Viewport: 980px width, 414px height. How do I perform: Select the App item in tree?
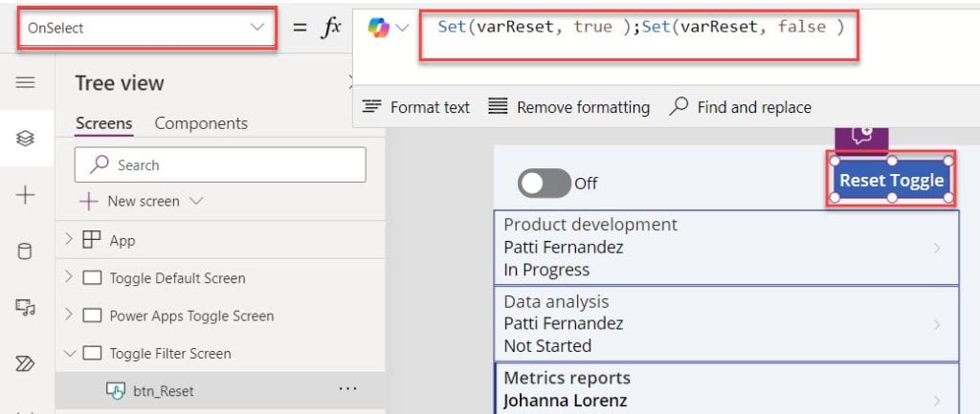click(122, 240)
